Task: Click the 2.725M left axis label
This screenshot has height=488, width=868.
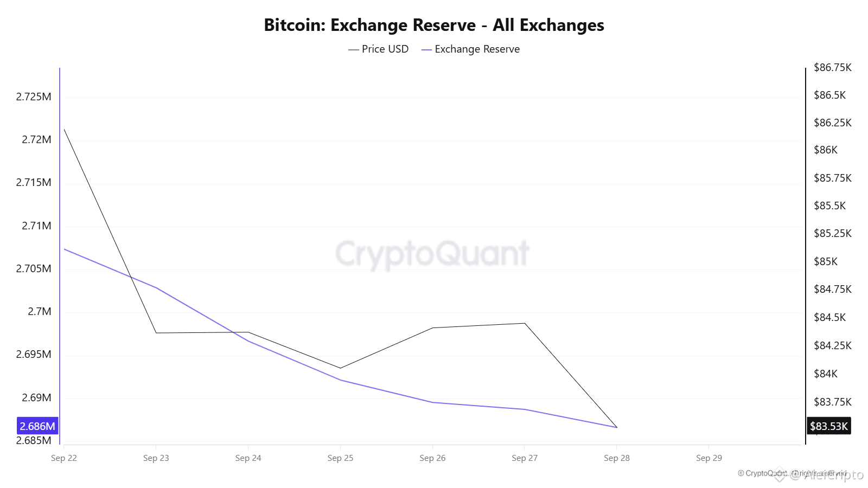Action: tap(34, 97)
